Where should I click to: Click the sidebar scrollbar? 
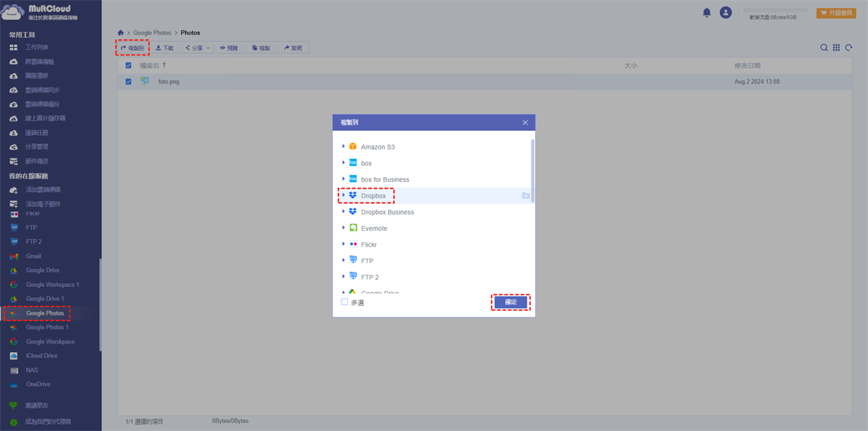(x=100, y=304)
